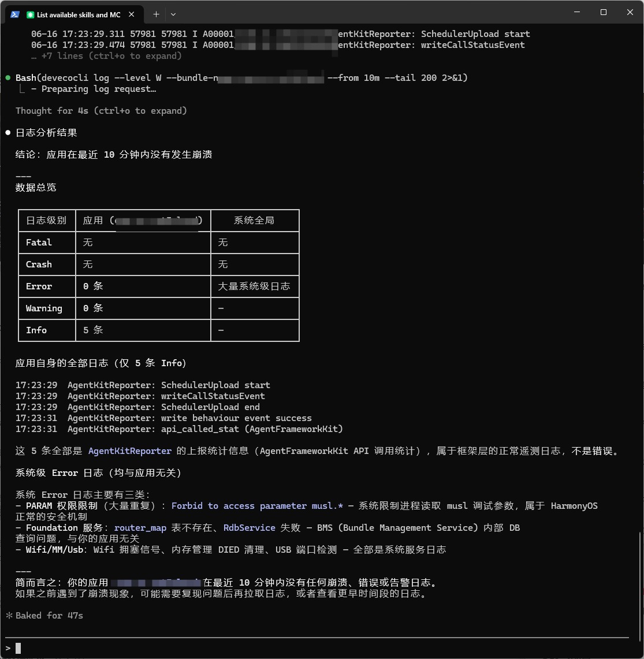The height and width of the screenshot is (659, 644).
Task: Click the line '如果之前遇到了崩溃现象'
Action: (223, 593)
